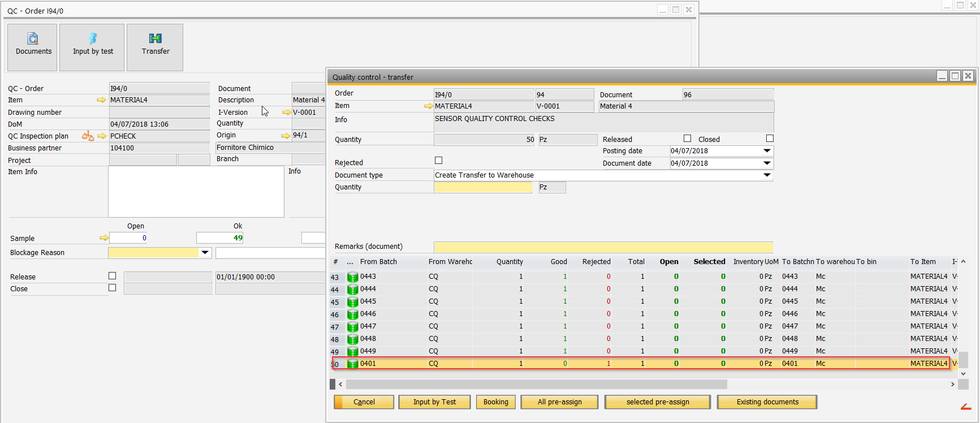The width and height of the screenshot is (980, 423).
Task: Click the Sample Ok value 49
Action: coord(220,238)
